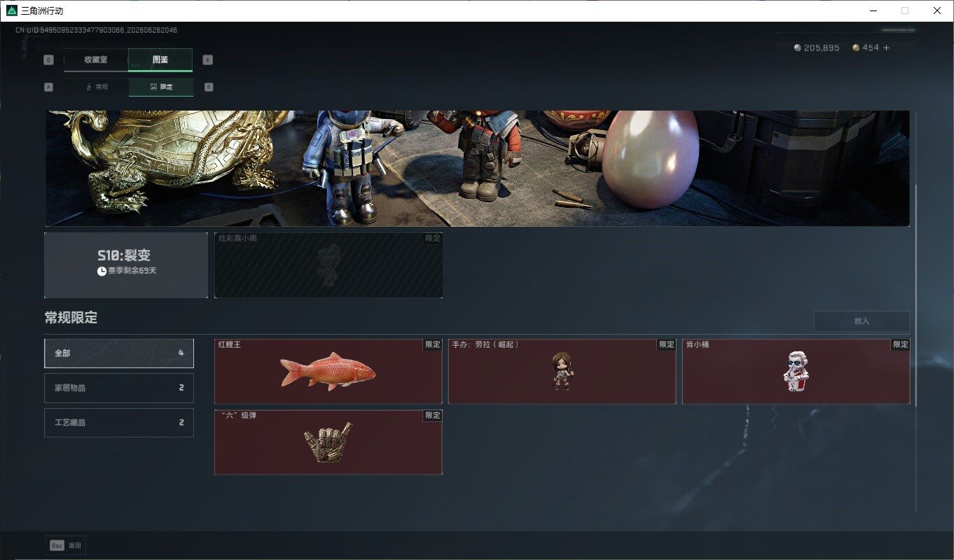Click the A key hint icon
954x560 pixels.
click(x=48, y=87)
